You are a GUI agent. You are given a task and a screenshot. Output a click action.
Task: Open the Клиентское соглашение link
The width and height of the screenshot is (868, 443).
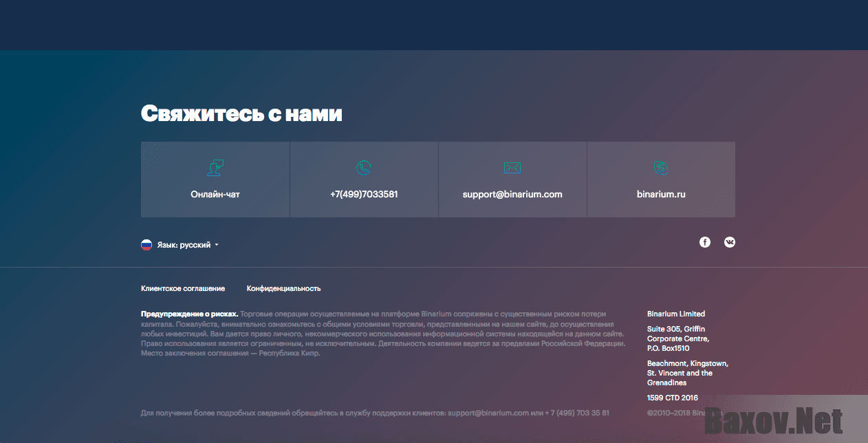click(x=183, y=289)
